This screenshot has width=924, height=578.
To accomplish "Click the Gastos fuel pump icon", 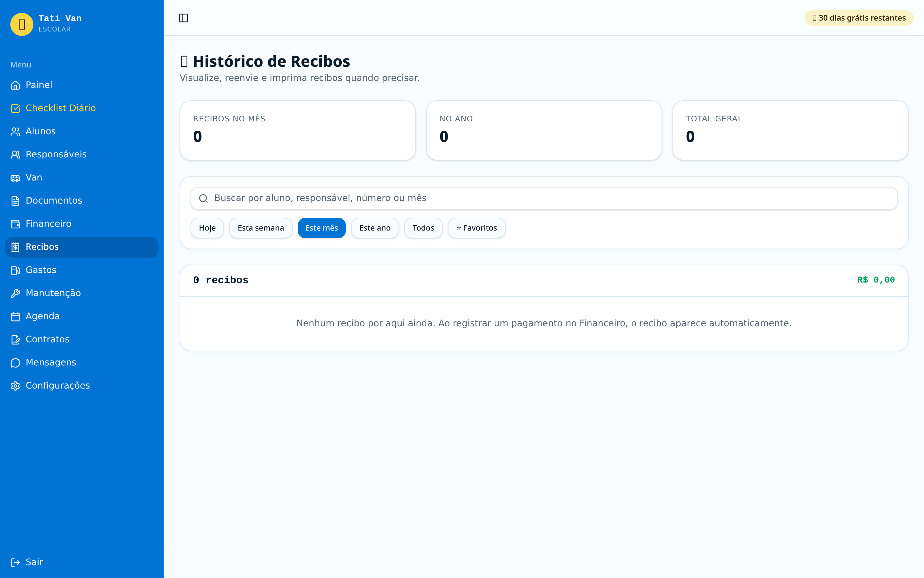I will [15, 270].
